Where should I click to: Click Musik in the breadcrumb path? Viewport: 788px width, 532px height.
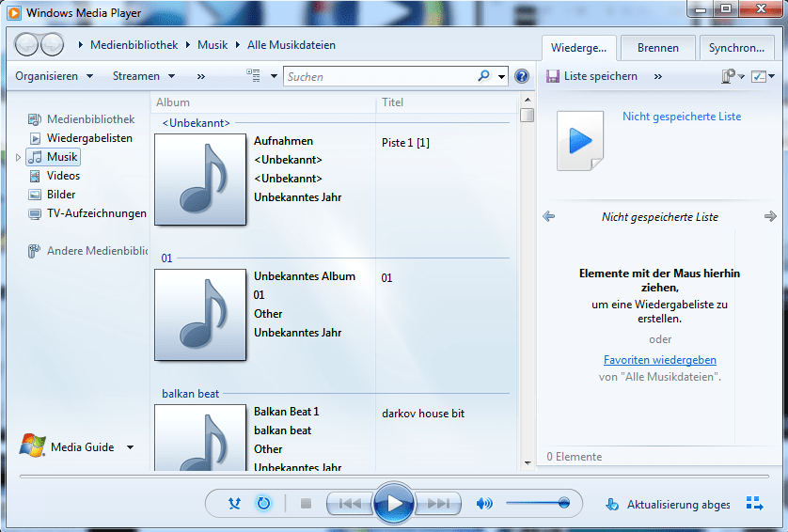[x=213, y=45]
